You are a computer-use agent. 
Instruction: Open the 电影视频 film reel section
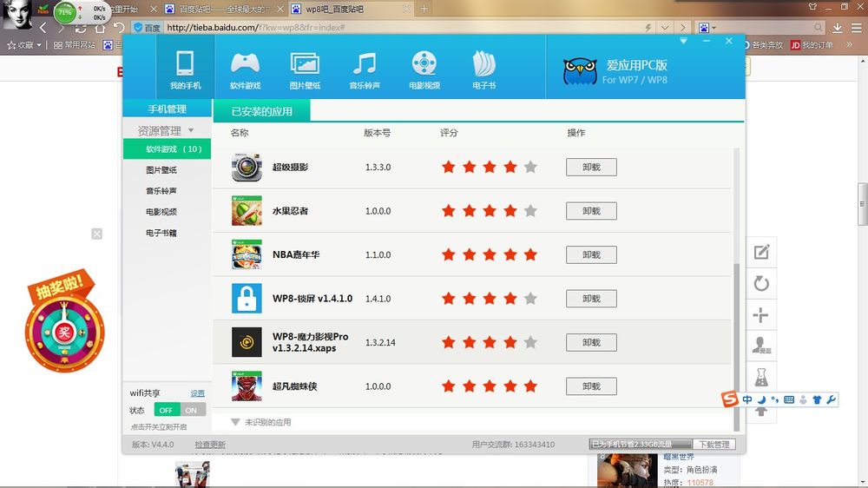pos(424,69)
